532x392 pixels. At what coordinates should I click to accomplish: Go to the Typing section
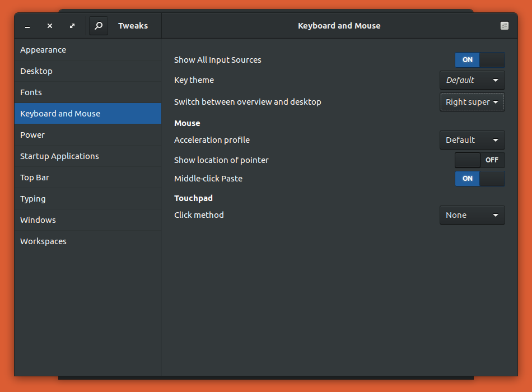[x=88, y=199]
